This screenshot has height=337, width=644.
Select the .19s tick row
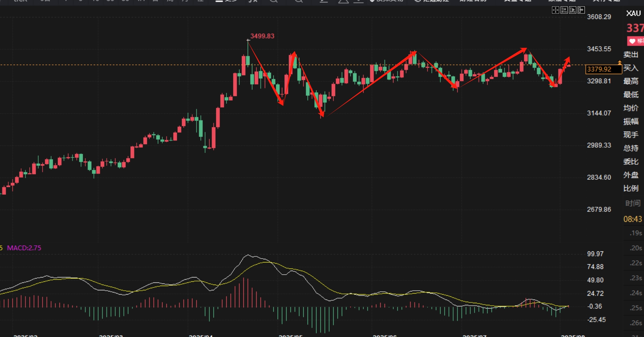(x=635, y=233)
